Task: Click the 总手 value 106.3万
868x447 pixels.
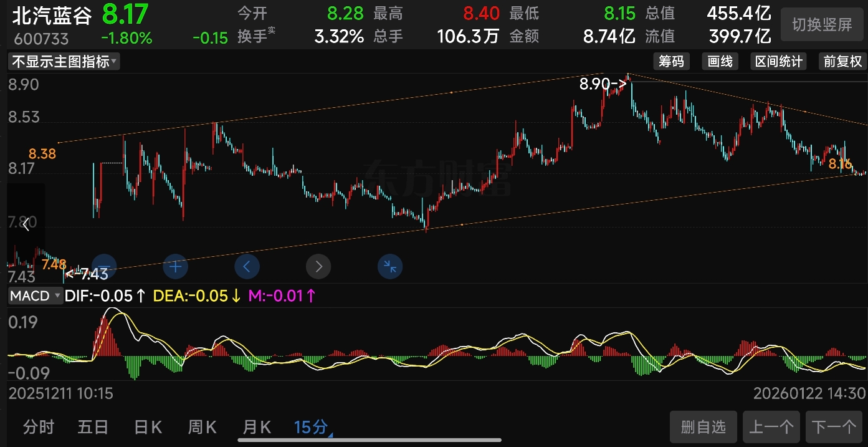Action: pos(469,37)
